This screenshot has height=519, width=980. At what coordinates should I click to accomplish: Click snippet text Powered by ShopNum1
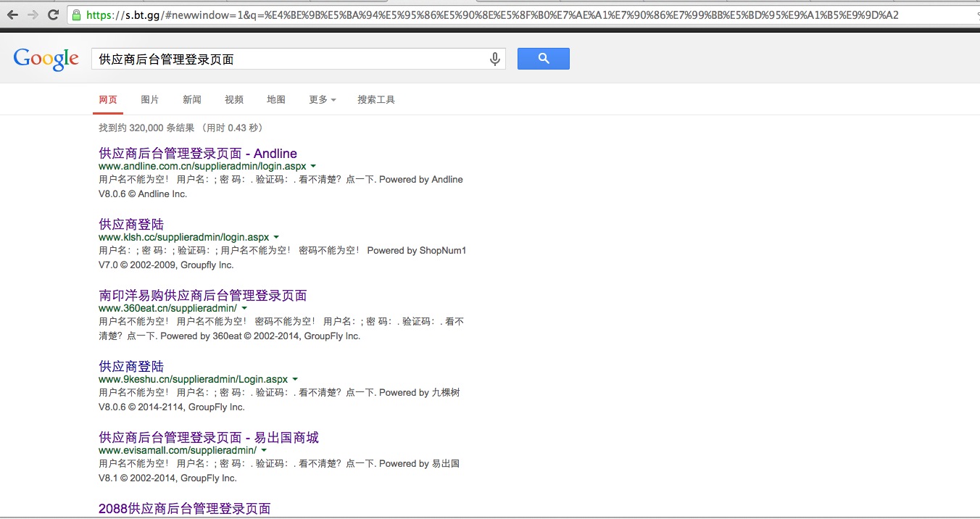pos(417,251)
